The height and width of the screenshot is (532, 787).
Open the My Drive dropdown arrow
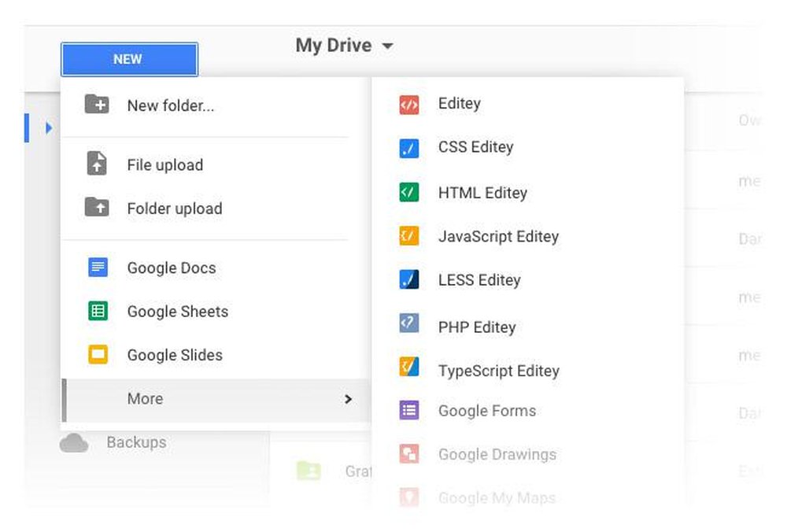click(x=387, y=46)
